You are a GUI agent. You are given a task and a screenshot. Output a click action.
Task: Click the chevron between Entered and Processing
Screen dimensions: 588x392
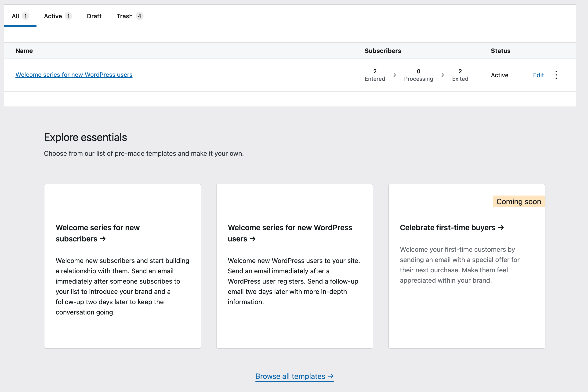[395, 75]
